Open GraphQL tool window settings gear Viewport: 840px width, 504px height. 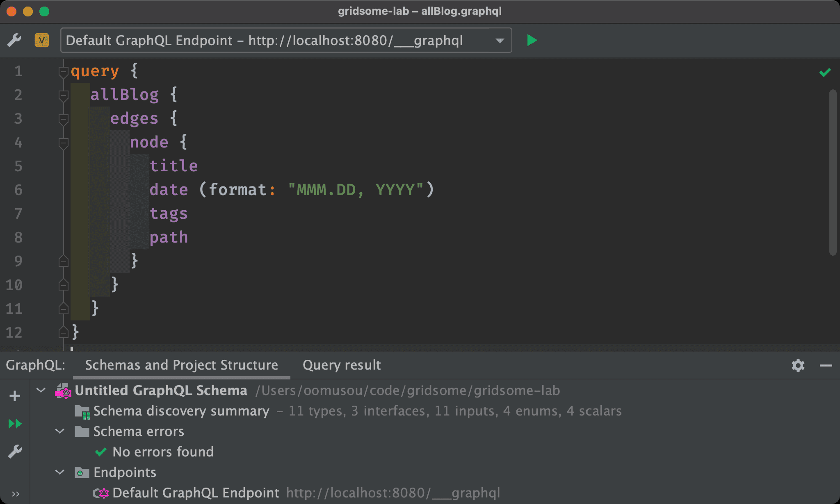(798, 365)
